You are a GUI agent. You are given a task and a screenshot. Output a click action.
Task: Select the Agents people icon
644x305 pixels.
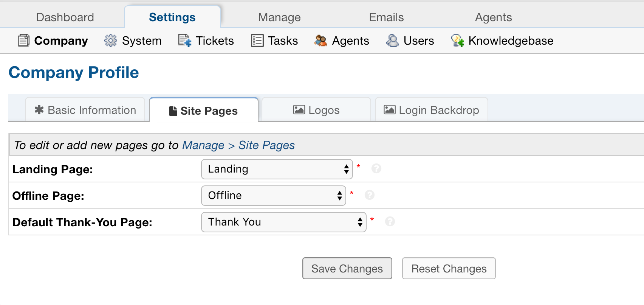coord(321,40)
